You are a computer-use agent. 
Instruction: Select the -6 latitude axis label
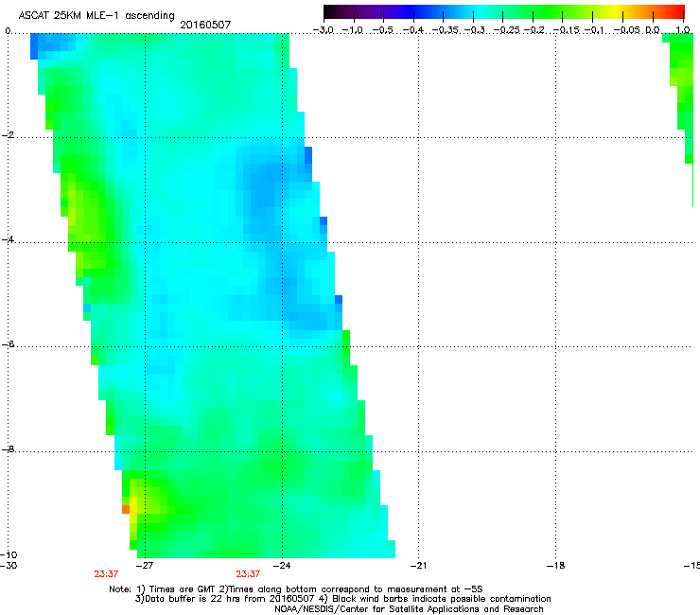coord(8,344)
